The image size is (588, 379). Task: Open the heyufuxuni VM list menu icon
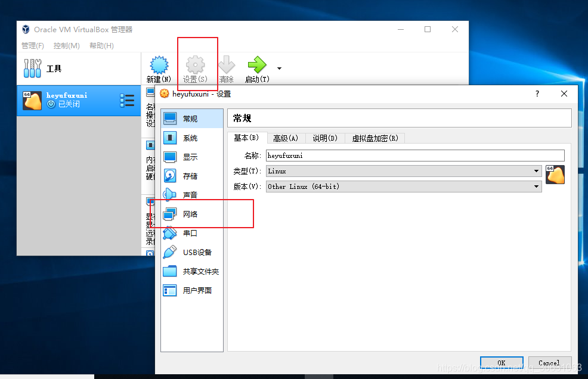point(127,101)
